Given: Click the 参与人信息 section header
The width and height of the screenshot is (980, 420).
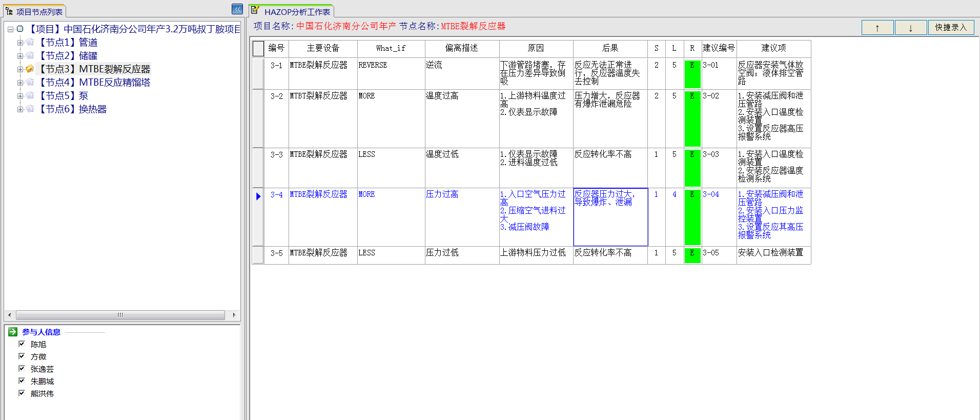Looking at the screenshot, I should point(41,332).
